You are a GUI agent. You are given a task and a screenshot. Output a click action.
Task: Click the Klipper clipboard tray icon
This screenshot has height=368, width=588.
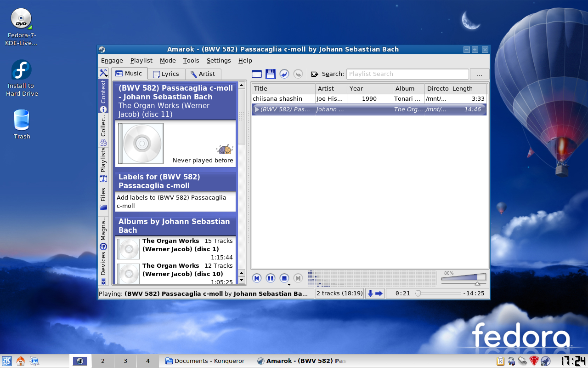tap(500, 361)
